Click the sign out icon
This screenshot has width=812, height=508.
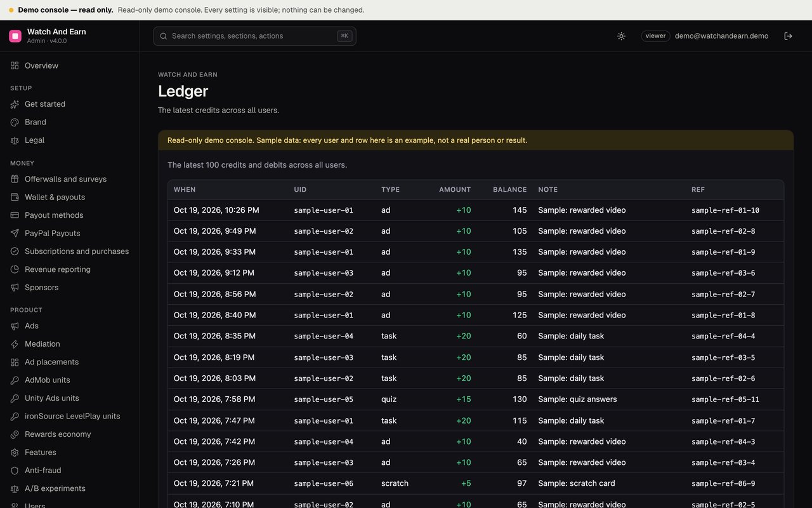coord(788,36)
